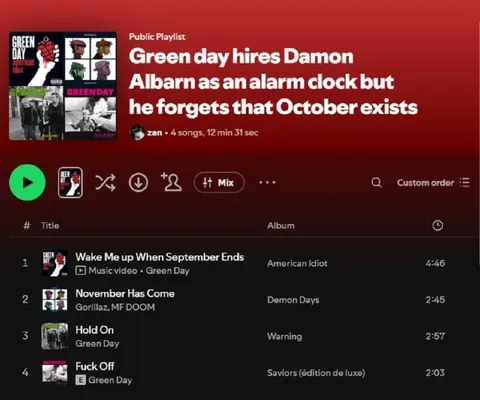480x400 pixels.
Task: Click track number 2
Action: click(x=25, y=300)
